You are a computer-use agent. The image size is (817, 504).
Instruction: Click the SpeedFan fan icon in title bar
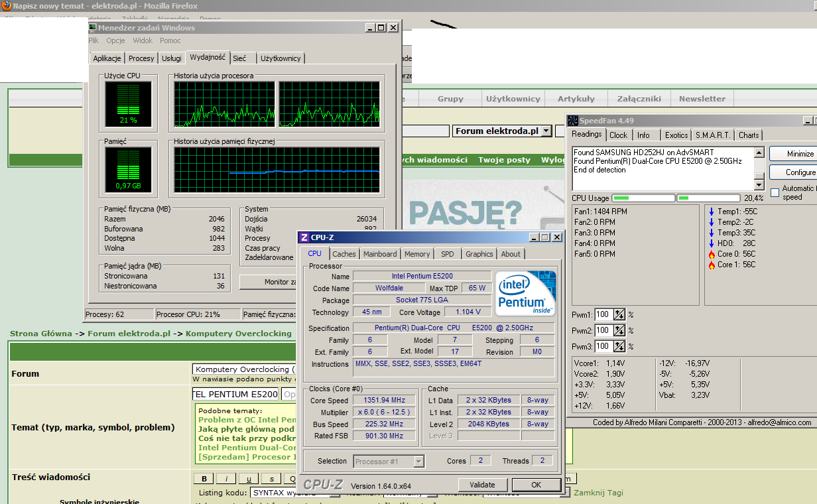point(573,121)
